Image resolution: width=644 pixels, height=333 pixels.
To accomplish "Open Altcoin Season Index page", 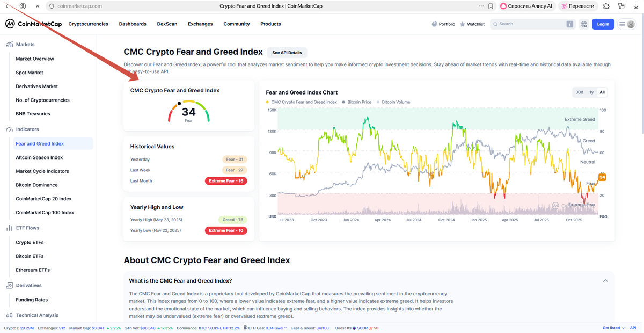I will (39, 158).
